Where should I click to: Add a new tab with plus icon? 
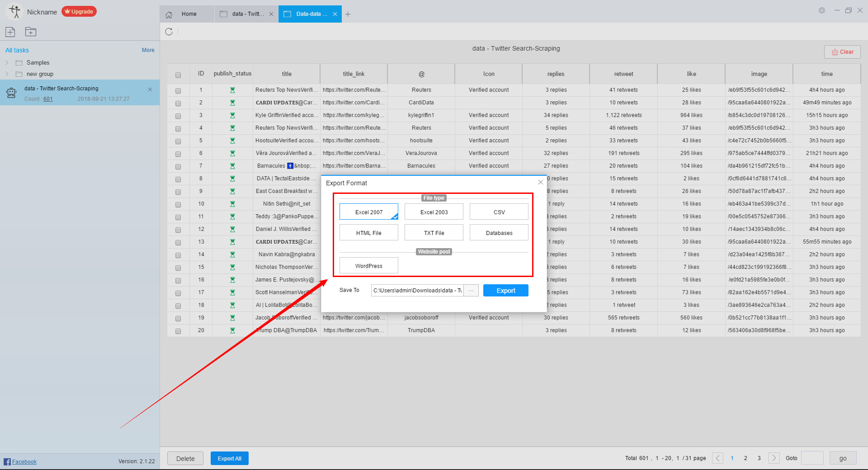pos(348,14)
